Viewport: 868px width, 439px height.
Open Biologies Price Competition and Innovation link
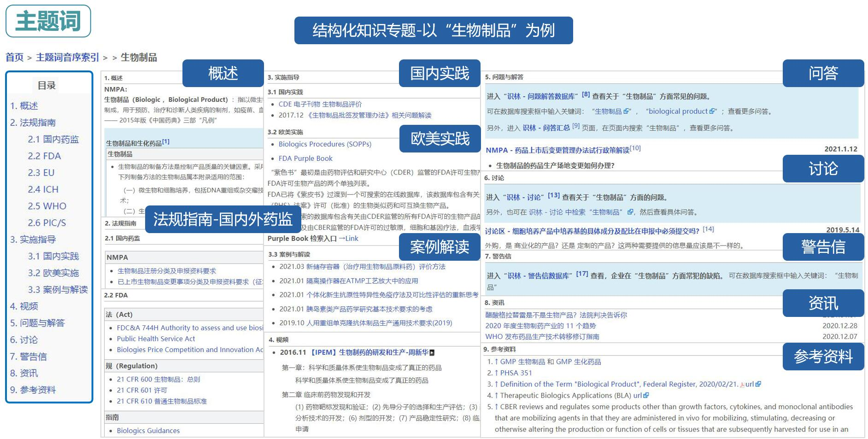tap(190, 350)
